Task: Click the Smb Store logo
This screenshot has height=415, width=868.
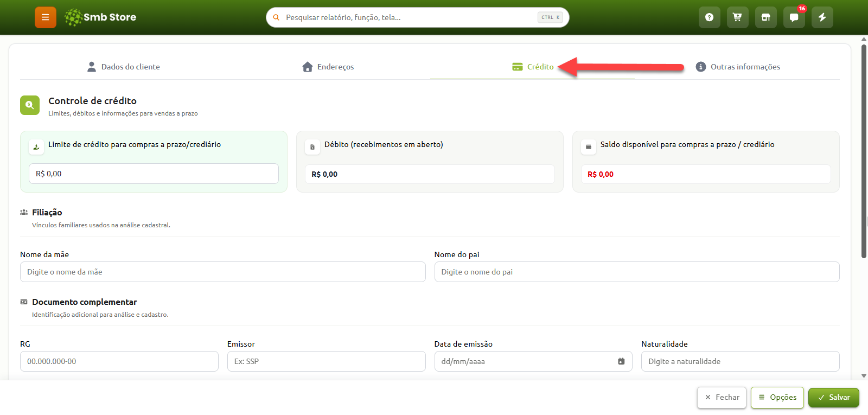Action: pyautogui.click(x=100, y=17)
